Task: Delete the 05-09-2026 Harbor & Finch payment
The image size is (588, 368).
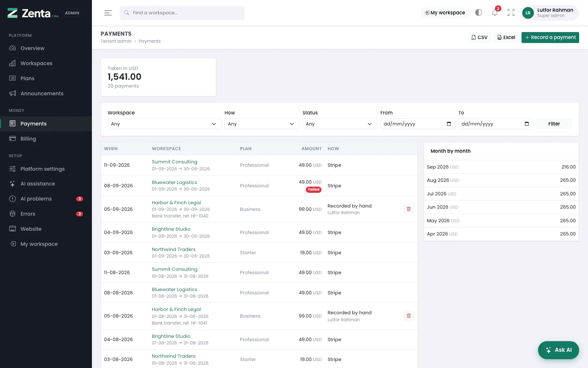Action: point(409,209)
